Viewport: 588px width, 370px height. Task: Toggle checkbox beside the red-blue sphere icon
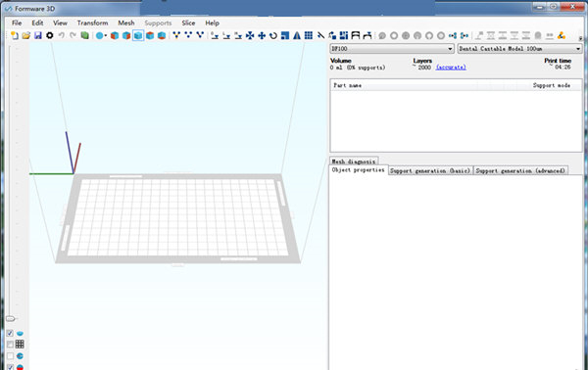(10, 367)
